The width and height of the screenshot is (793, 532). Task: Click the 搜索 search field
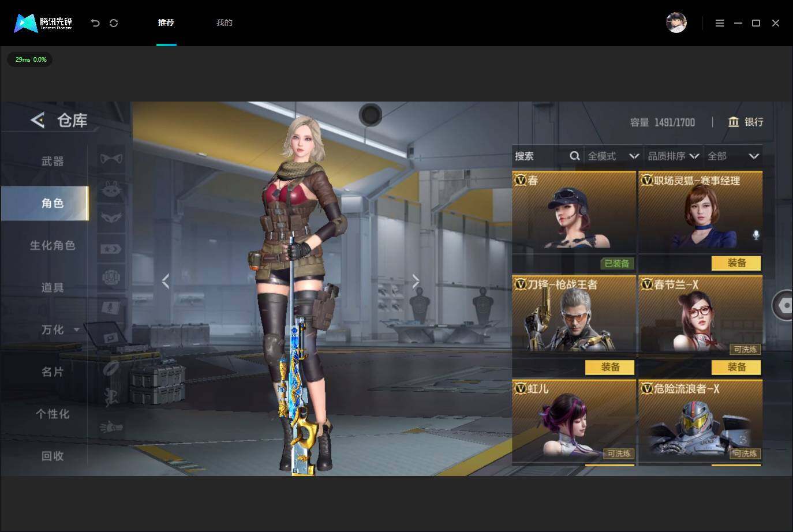[x=547, y=156]
